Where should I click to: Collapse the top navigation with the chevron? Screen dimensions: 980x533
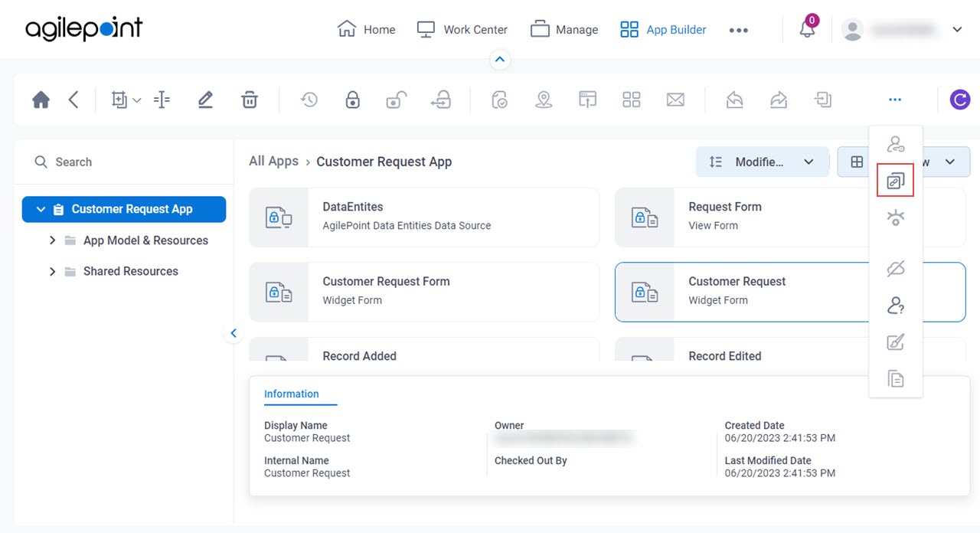point(499,59)
